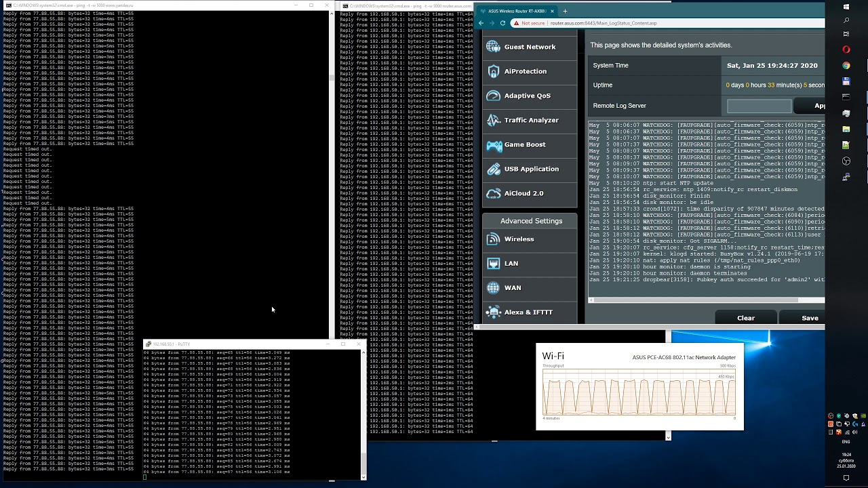The width and height of the screenshot is (868, 488).
Task: Focus the Remote Log Server input field
Action: [x=759, y=106]
